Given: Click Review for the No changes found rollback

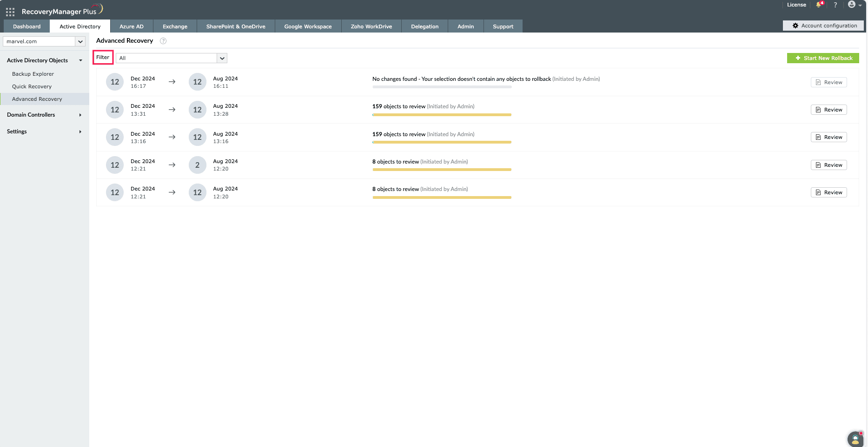Looking at the screenshot, I should pos(829,82).
